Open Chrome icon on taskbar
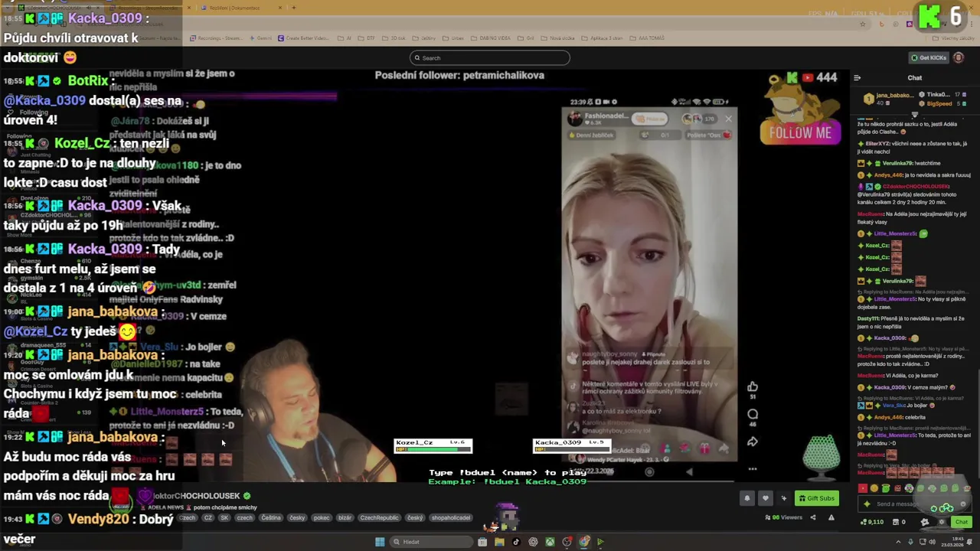The width and height of the screenshot is (980, 551). 583,542
